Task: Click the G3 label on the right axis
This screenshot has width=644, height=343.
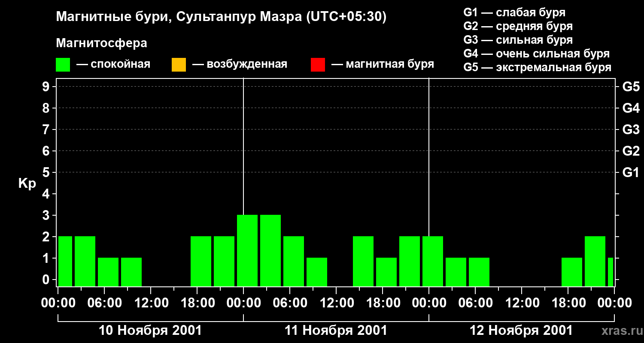Action: (x=631, y=129)
